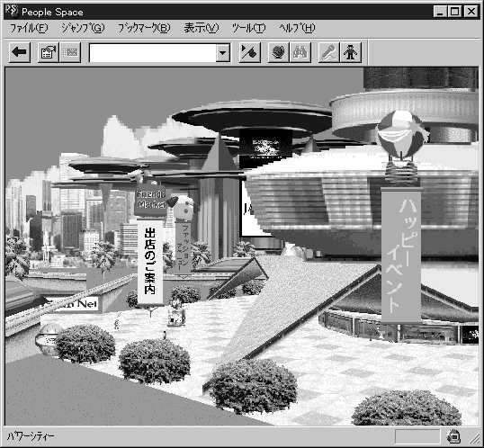
Task: Click the lock icon in status bar
Action: point(453,436)
